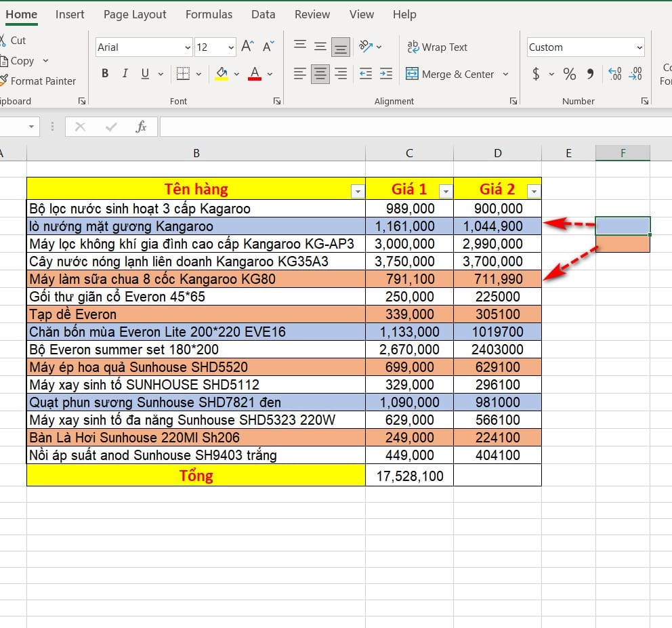Open the Tên hàng column filter dropdown

(358, 192)
